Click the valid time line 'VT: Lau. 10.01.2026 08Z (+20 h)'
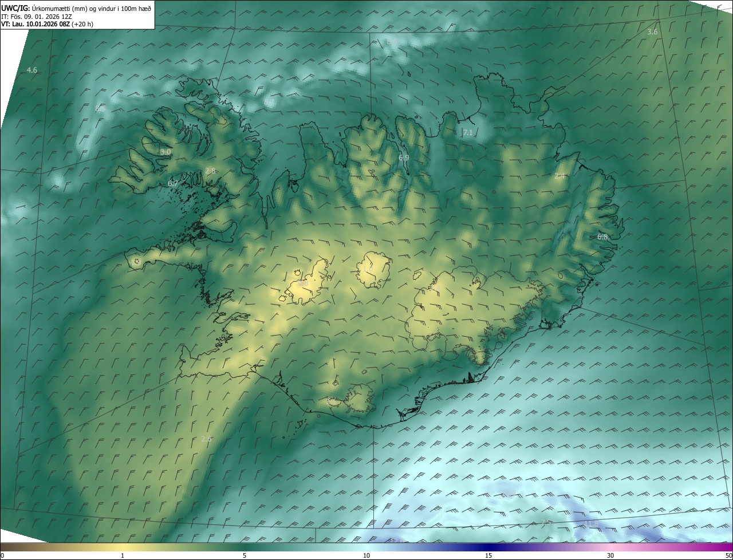The height and width of the screenshot is (560, 733). click(x=48, y=24)
